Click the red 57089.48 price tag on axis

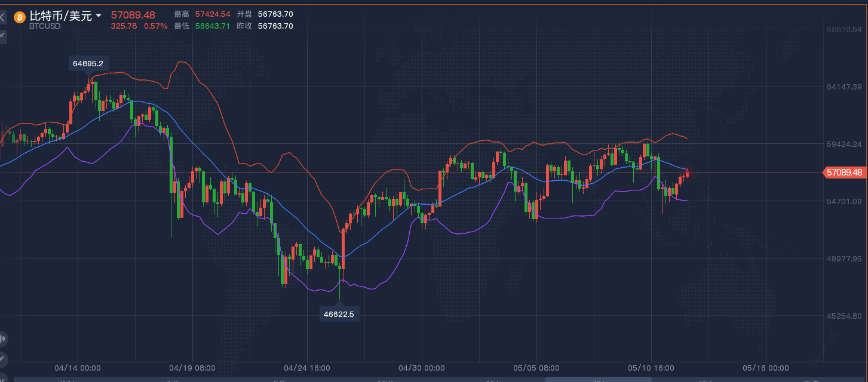844,172
